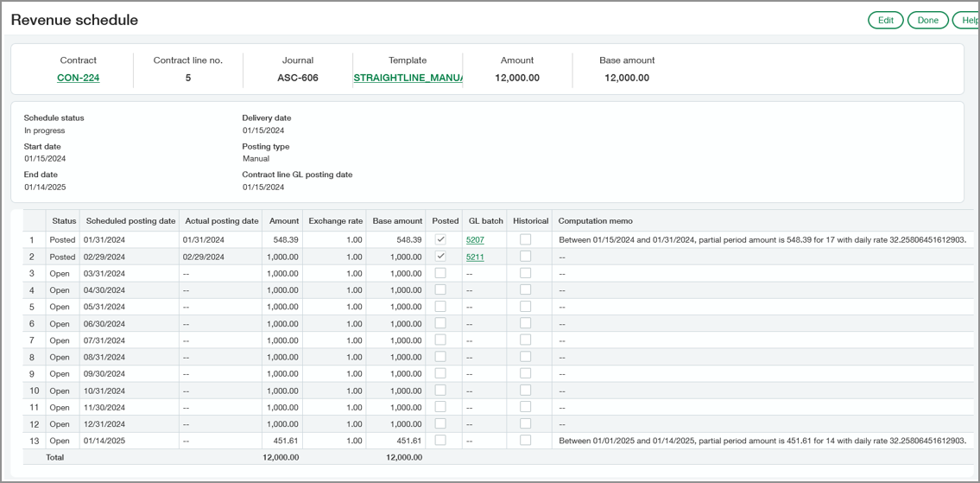This screenshot has width=980, height=483.
Task: Click the Computation memo column header
Action: point(596,221)
